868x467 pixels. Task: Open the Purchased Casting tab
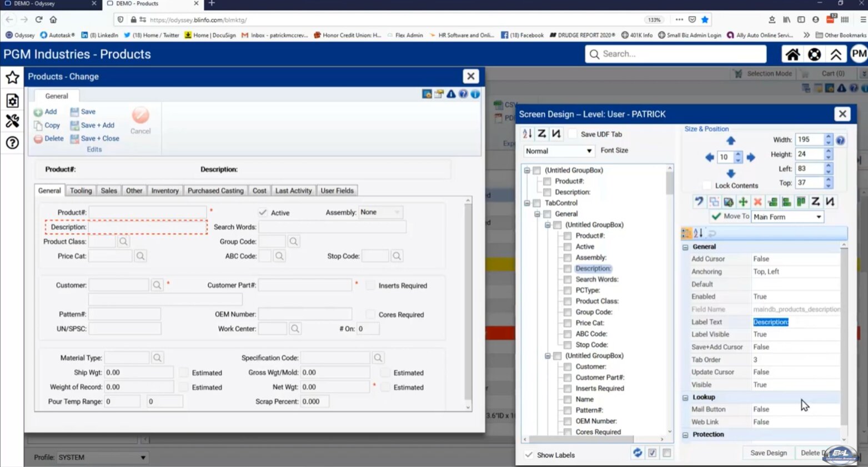[x=215, y=190]
